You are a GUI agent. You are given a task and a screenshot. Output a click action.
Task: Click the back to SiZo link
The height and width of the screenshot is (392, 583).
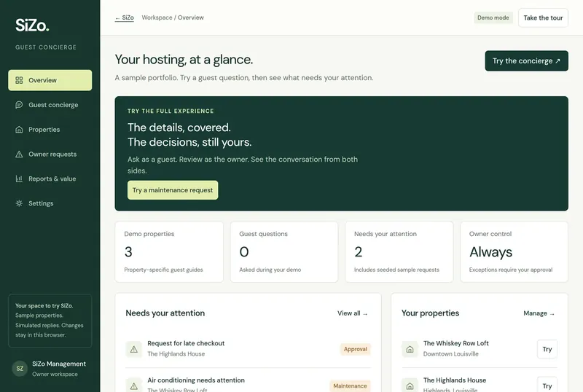(x=124, y=17)
